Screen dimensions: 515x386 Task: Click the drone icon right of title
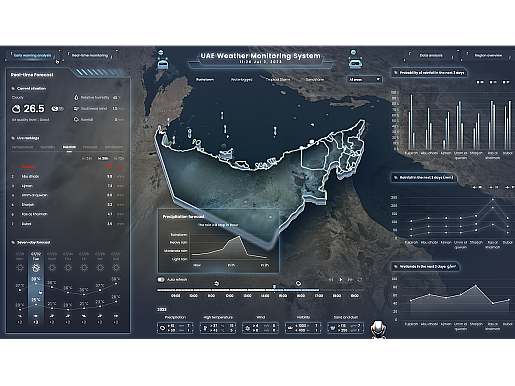point(355,60)
